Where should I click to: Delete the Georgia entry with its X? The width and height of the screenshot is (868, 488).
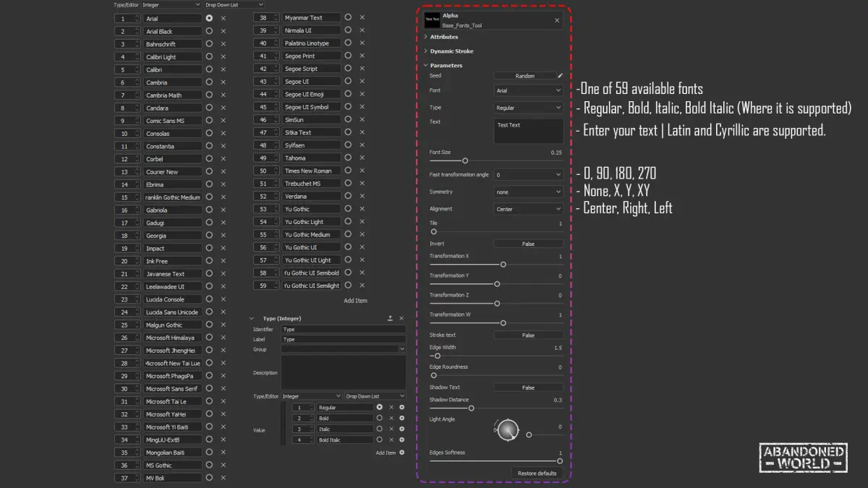coord(223,235)
